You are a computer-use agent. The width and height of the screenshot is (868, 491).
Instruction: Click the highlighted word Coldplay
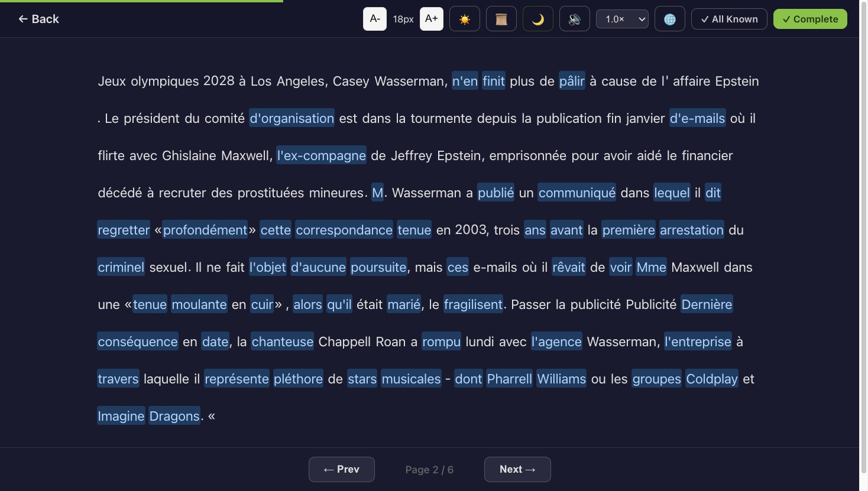click(711, 379)
